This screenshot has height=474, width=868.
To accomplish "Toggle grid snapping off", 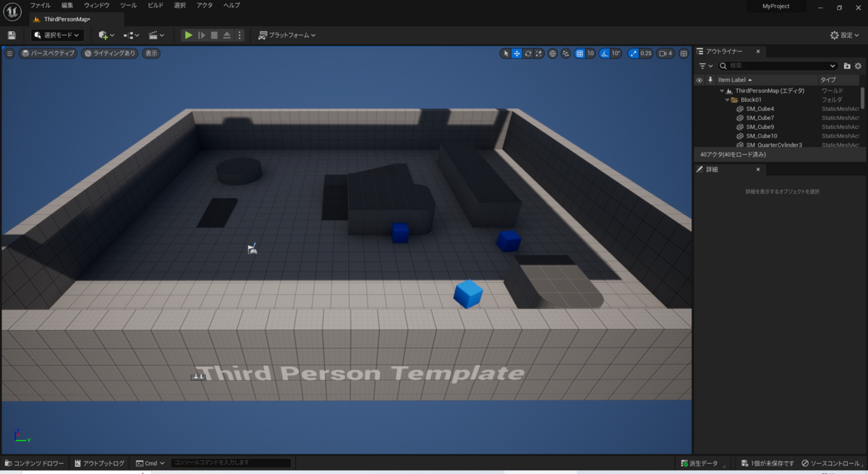I will pyautogui.click(x=579, y=54).
